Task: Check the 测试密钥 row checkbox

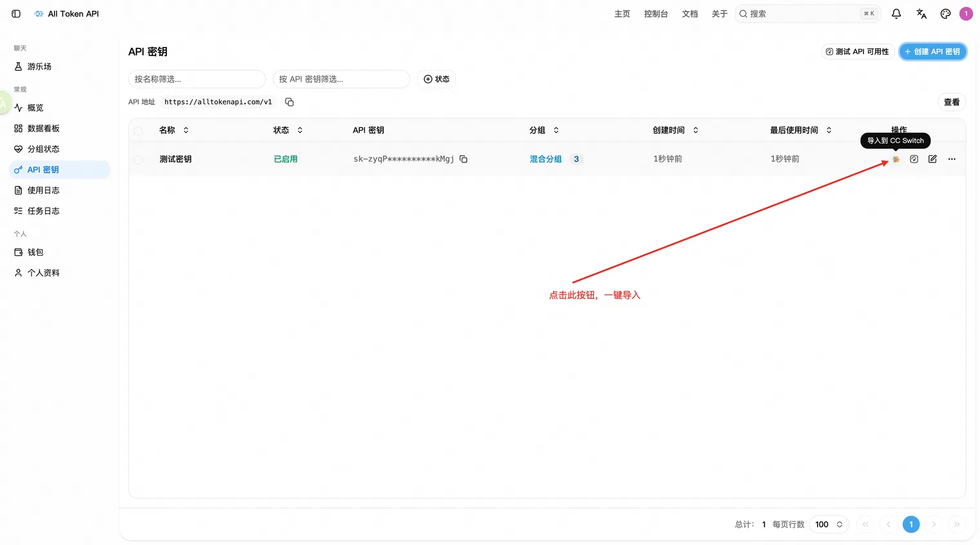Action: click(x=138, y=160)
